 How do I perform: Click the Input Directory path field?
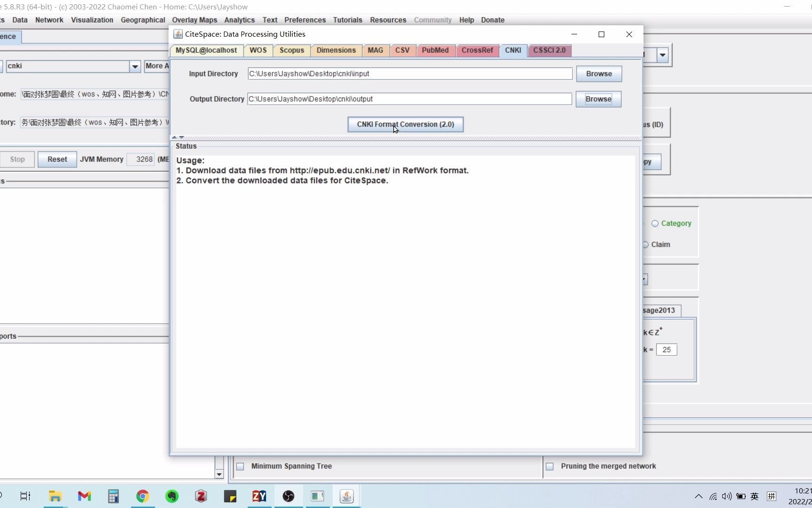coord(410,74)
